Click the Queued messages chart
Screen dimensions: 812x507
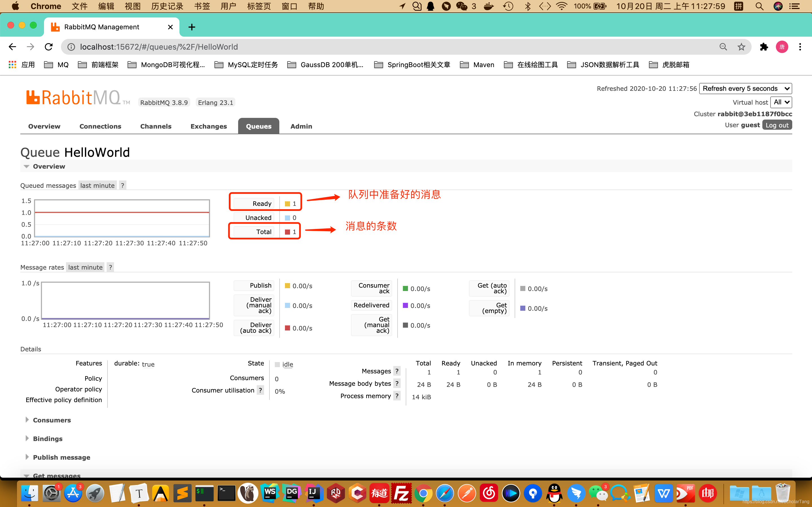[122, 218]
